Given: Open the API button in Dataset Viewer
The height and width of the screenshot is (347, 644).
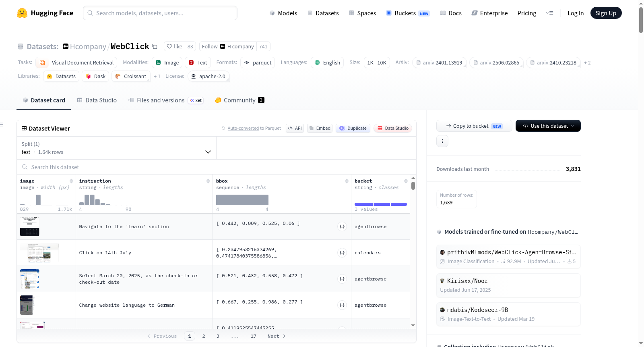Looking at the screenshot, I should (x=295, y=128).
